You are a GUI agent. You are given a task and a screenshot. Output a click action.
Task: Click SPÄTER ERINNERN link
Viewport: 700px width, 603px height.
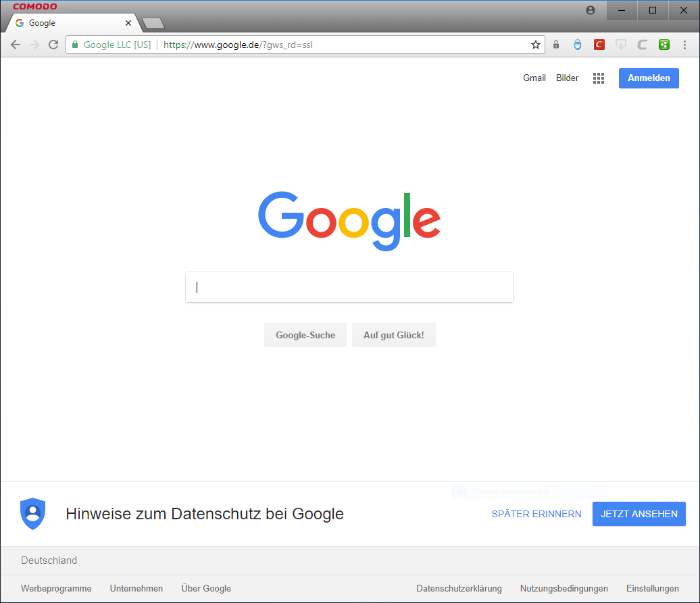coord(536,514)
